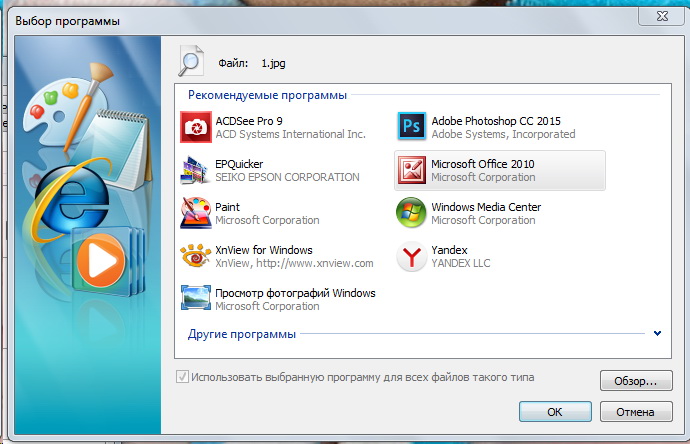Click 'XnView, http://www.xnview.com' text
Screen dimensions: 690x444
click(x=294, y=263)
